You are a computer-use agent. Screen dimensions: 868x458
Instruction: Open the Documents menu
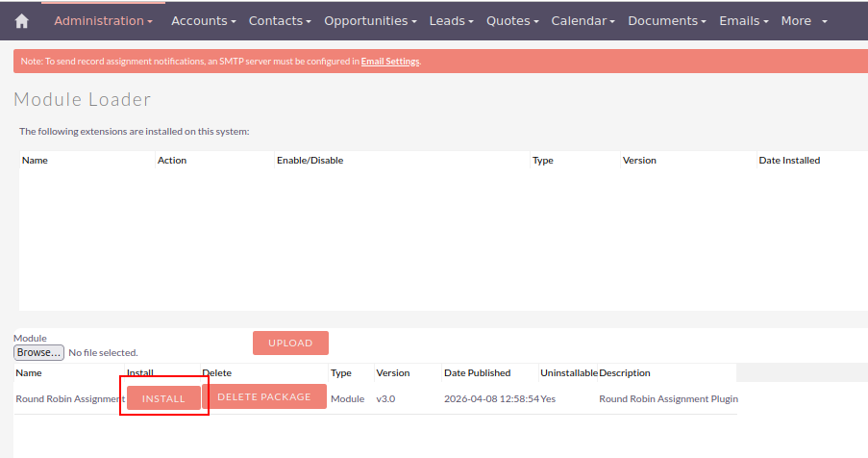pyautogui.click(x=667, y=21)
